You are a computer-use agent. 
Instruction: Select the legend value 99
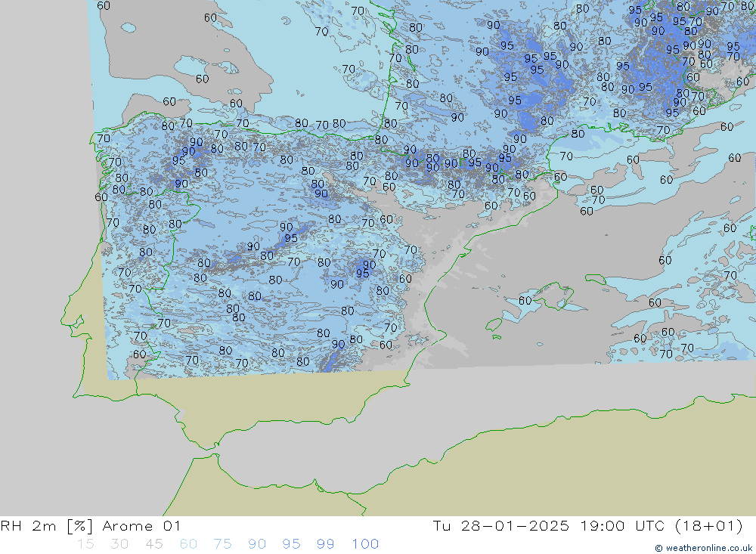click(325, 544)
